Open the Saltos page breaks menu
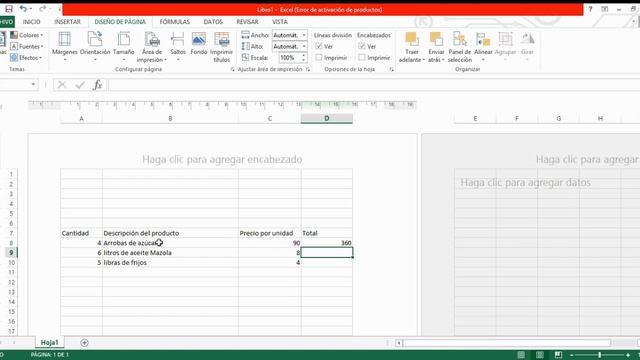Viewport: 640px width, 360px height. (x=178, y=47)
